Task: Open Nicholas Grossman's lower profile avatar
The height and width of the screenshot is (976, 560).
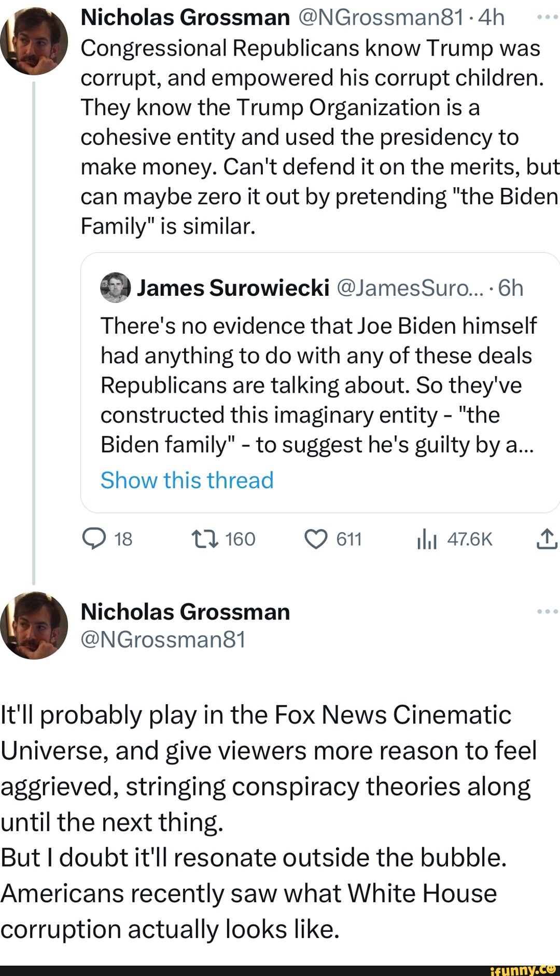Action: 34,625
